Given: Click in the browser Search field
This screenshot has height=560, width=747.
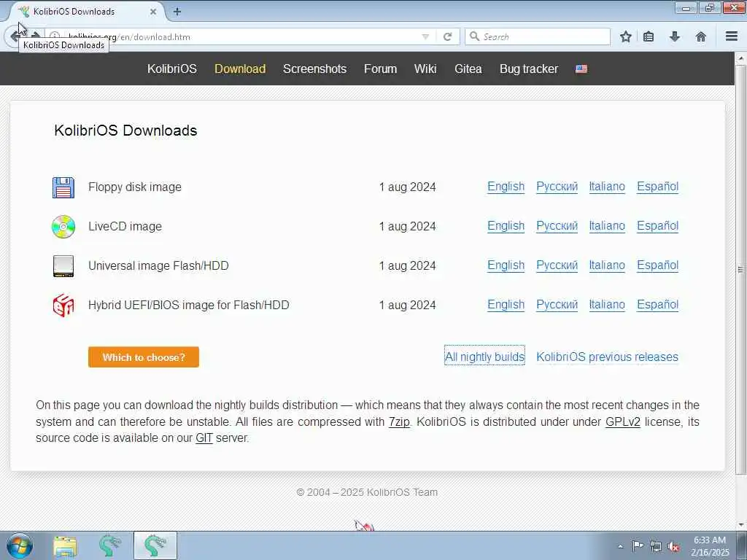Looking at the screenshot, I should coord(538,36).
